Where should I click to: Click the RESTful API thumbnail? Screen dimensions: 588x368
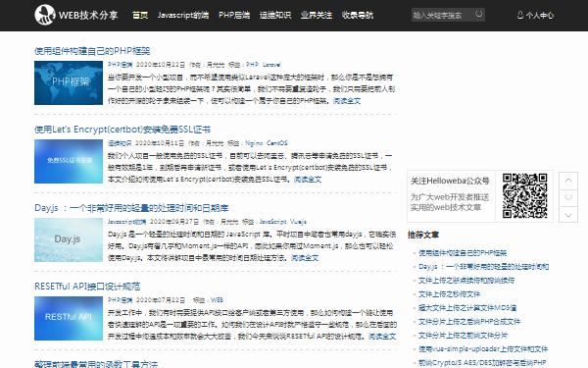tap(69, 318)
